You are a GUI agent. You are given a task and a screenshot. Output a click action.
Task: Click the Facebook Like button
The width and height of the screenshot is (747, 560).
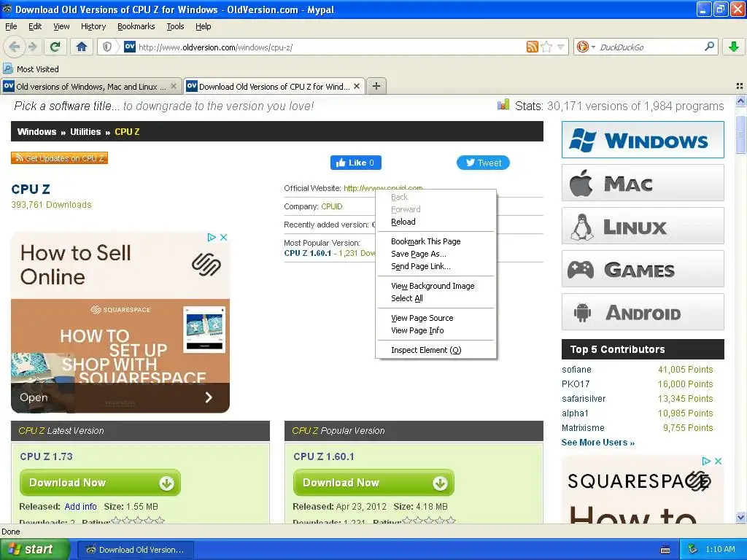(356, 163)
